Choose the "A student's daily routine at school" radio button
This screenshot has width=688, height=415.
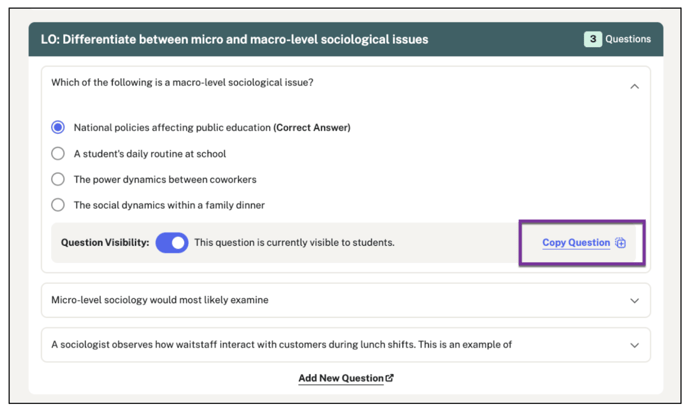pos(58,154)
